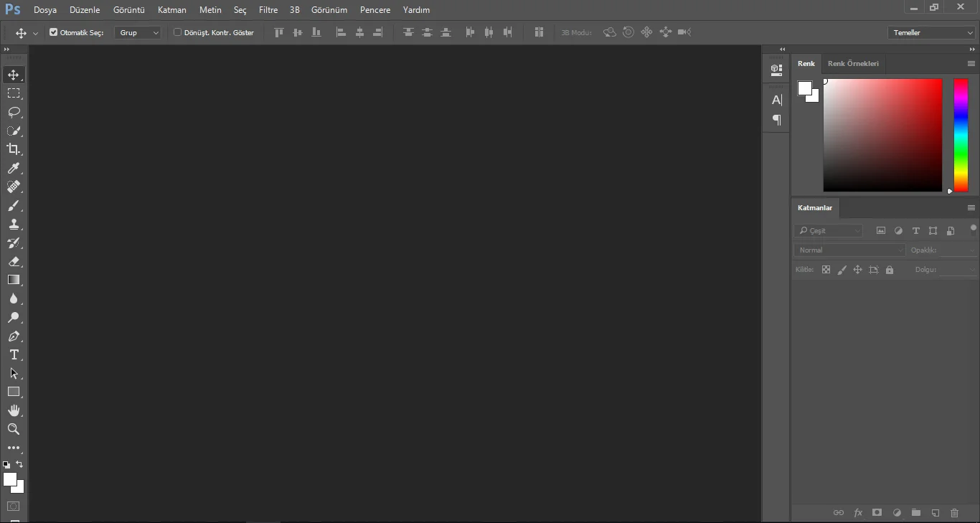Select the Eyedropper tool

point(14,168)
